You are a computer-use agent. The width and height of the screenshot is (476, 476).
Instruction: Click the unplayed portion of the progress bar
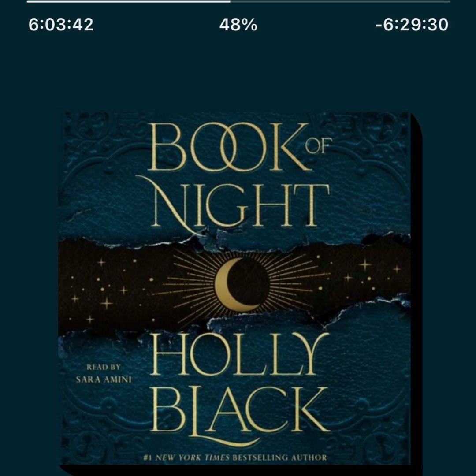(340, 1)
